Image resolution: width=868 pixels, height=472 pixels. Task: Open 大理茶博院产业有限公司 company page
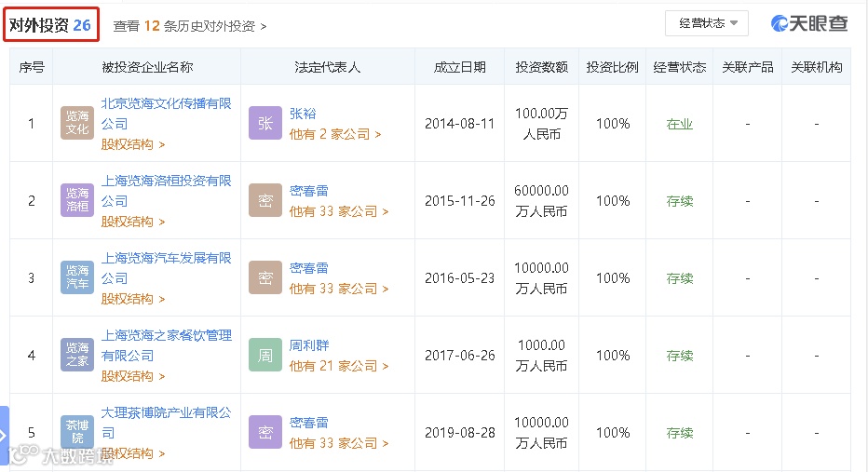(x=166, y=423)
